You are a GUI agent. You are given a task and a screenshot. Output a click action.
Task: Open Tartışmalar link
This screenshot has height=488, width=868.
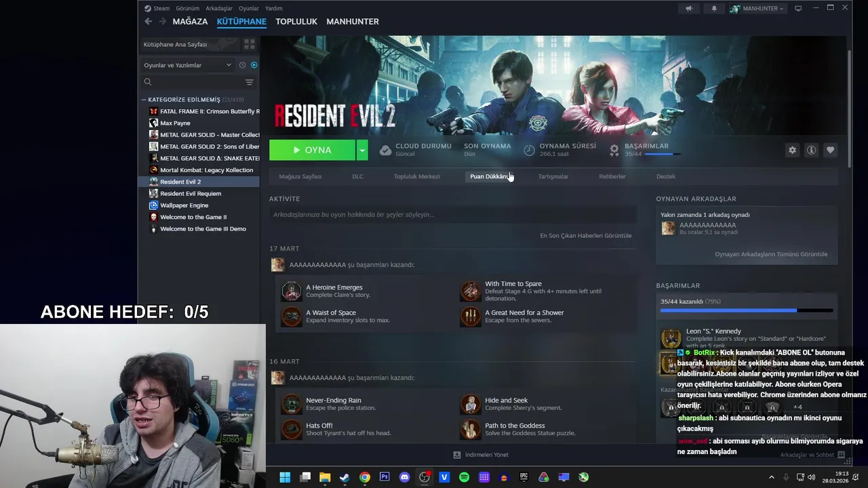[553, 176]
